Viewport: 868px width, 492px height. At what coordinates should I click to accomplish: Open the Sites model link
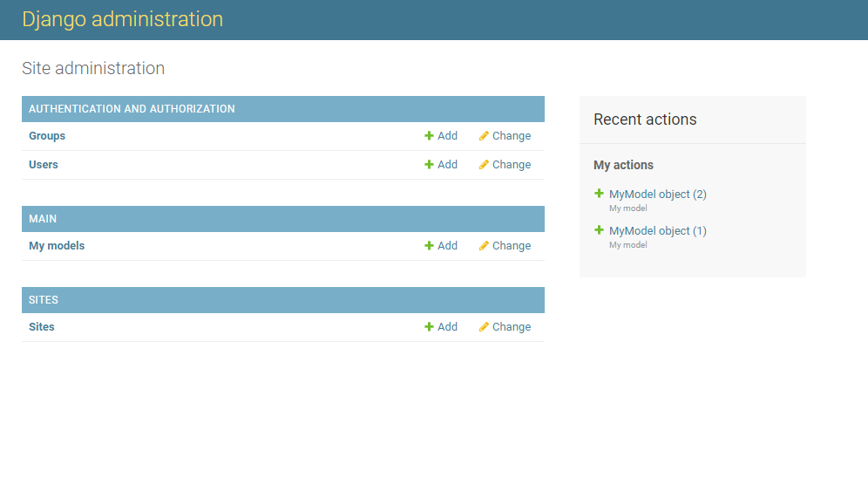42,327
